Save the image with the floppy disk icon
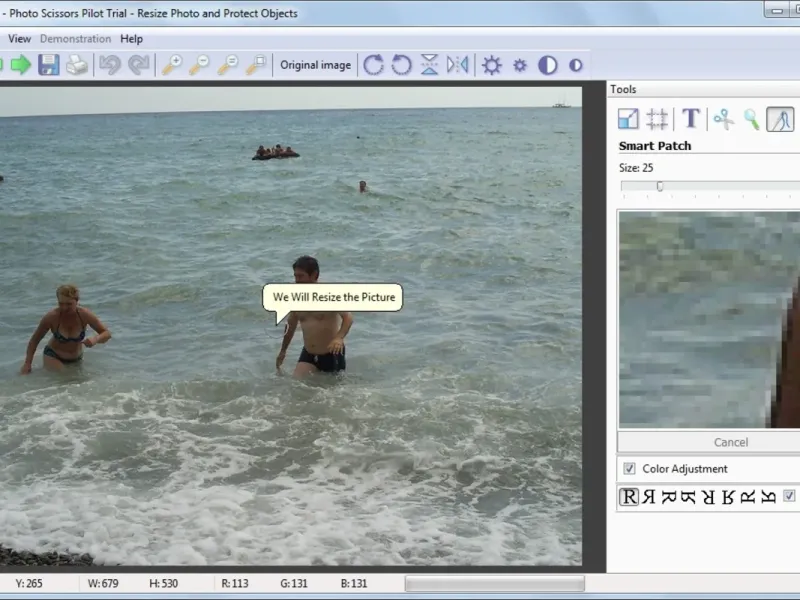Image resolution: width=800 pixels, height=600 pixels. [48, 65]
